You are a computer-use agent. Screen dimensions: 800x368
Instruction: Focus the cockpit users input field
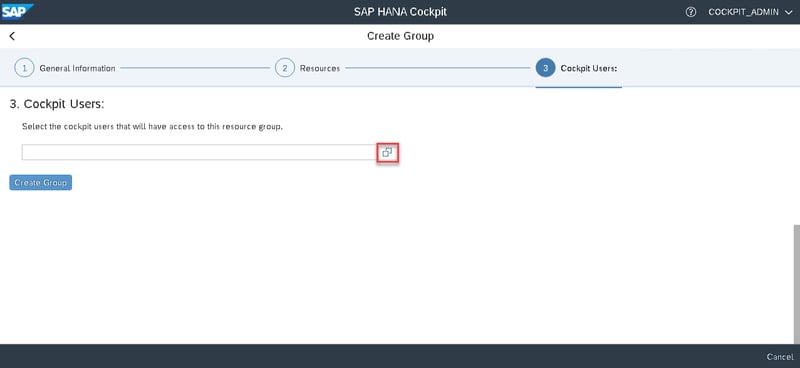[200, 152]
